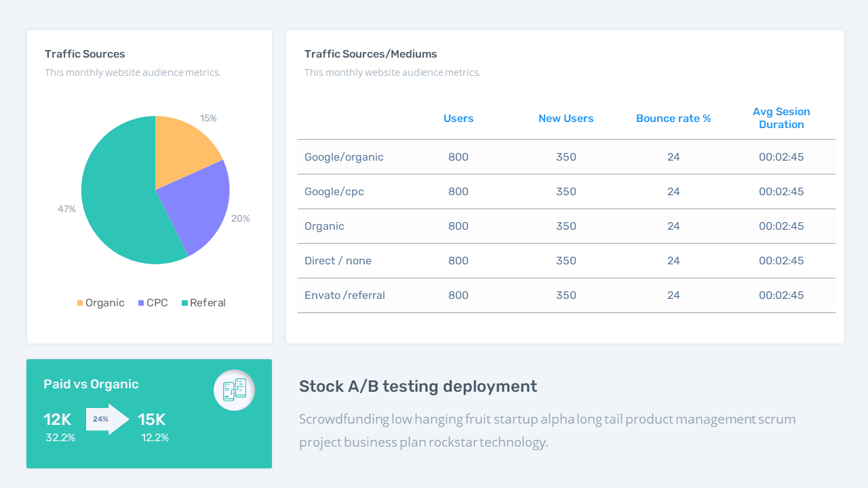The width and height of the screenshot is (868, 488).
Task: Click New Users value in Google/cpc row
Action: 566,192
